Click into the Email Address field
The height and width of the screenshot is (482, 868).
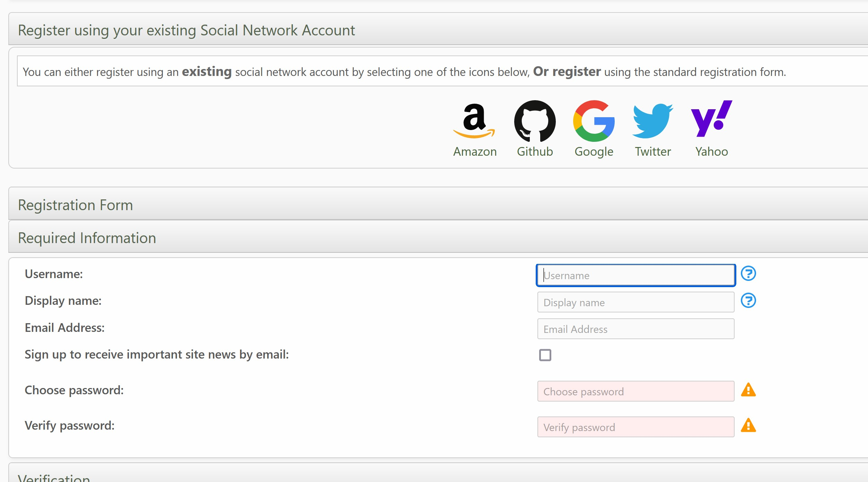click(x=635, y=329)
